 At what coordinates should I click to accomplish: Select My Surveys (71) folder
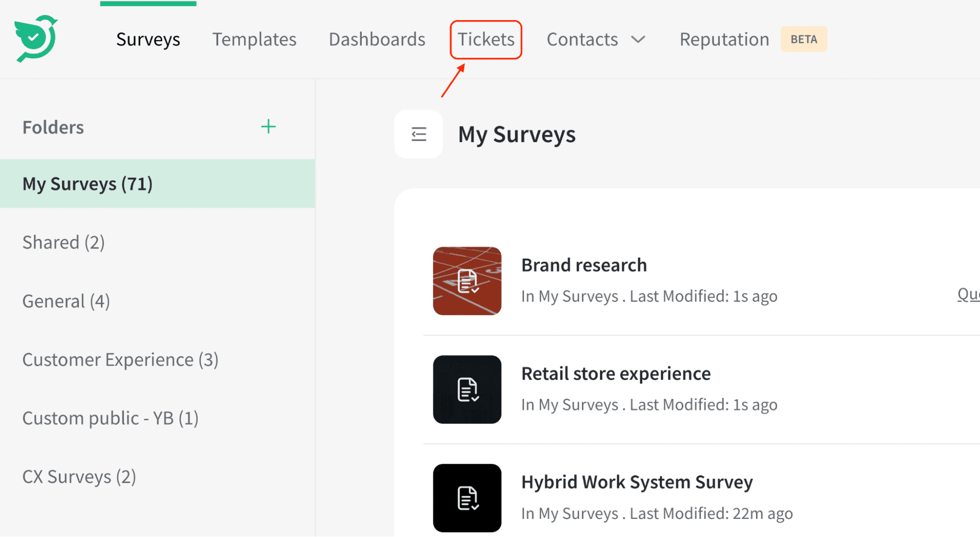(88, 184)
